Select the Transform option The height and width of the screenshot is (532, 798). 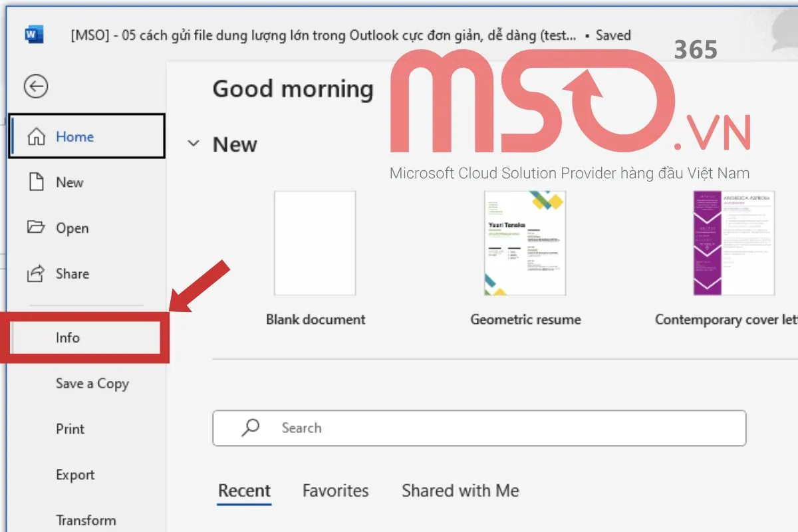[86, 520]
